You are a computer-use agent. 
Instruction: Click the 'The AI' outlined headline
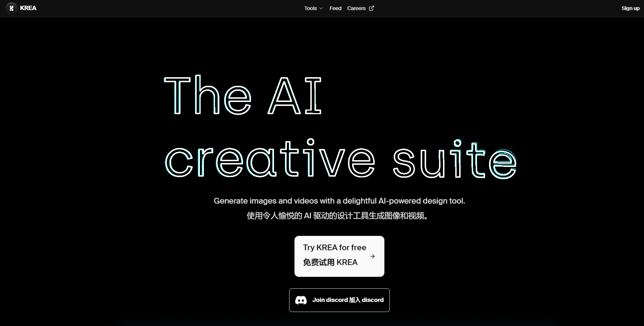[243, 95]
